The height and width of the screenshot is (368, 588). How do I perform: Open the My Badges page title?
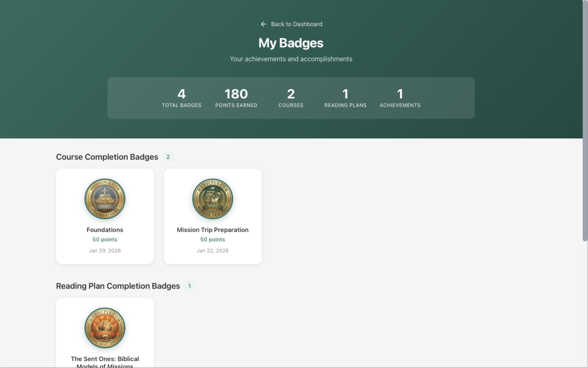tap(291, 43)
